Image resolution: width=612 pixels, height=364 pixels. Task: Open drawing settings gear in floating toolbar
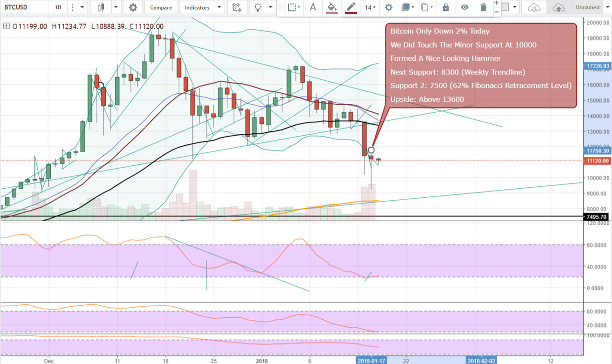click(x=389, y=7)
